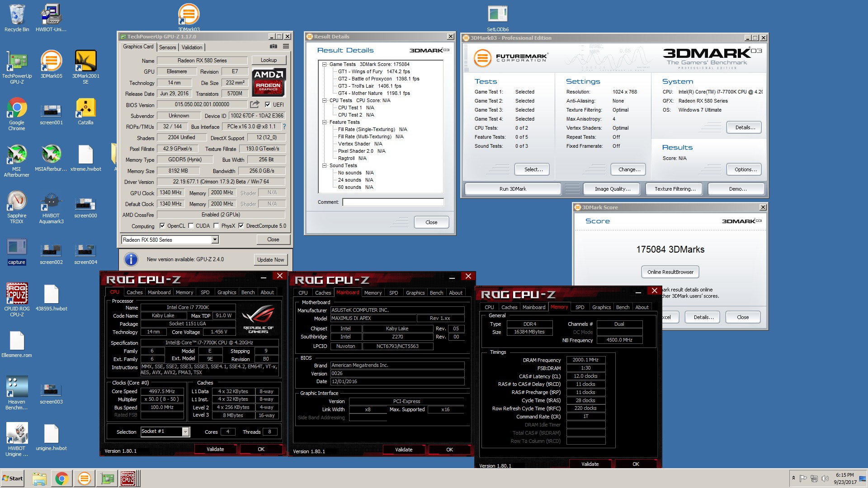Switch to the Validation tab in GPU-Z
The image size is (868, 488).
coord(192,47)
